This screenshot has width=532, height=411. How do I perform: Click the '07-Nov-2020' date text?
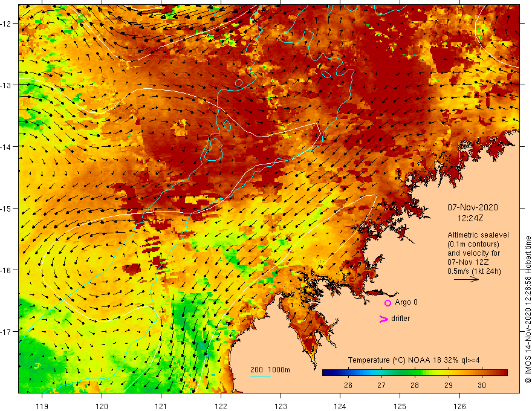pos(473,207)
